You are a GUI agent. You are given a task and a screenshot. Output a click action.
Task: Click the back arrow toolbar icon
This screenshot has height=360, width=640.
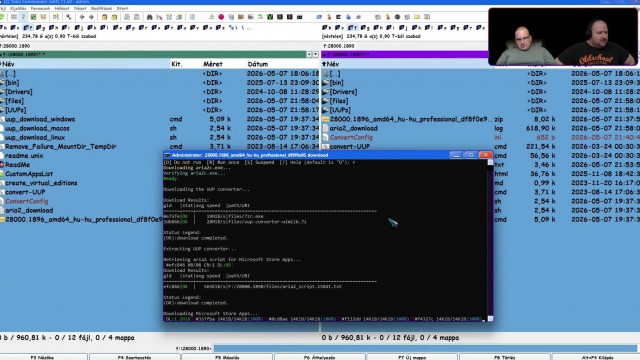(x=82, y=17)
